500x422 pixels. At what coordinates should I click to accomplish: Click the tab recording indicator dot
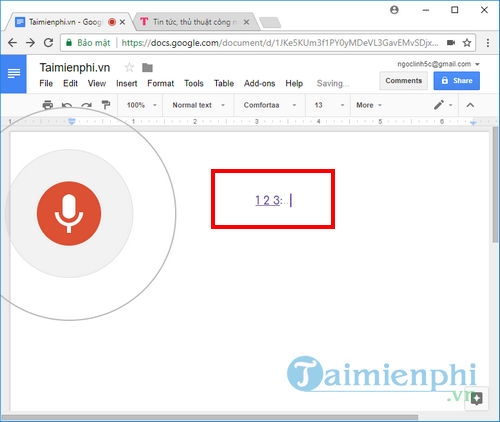click(x=112, y=22)
